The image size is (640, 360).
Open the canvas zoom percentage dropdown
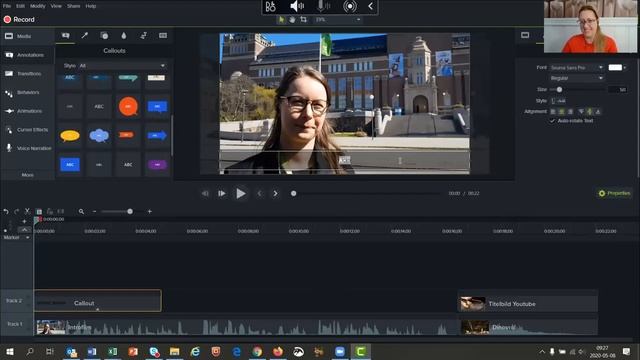(338, 20)
